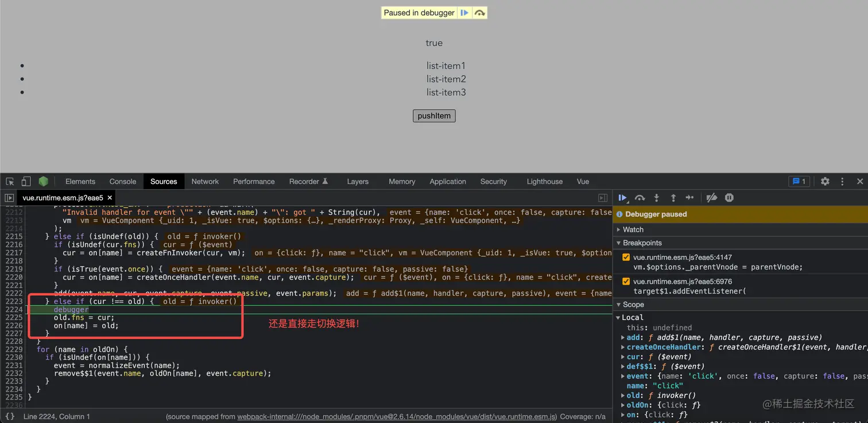Click the Debugger paused banner

[x=741, y=214]
